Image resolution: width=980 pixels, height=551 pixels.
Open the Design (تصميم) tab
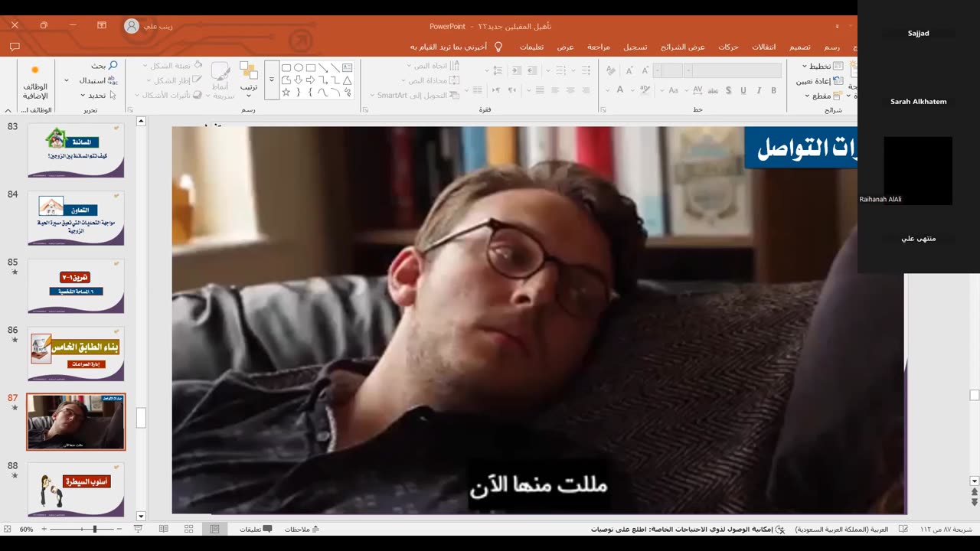[800, 47]
